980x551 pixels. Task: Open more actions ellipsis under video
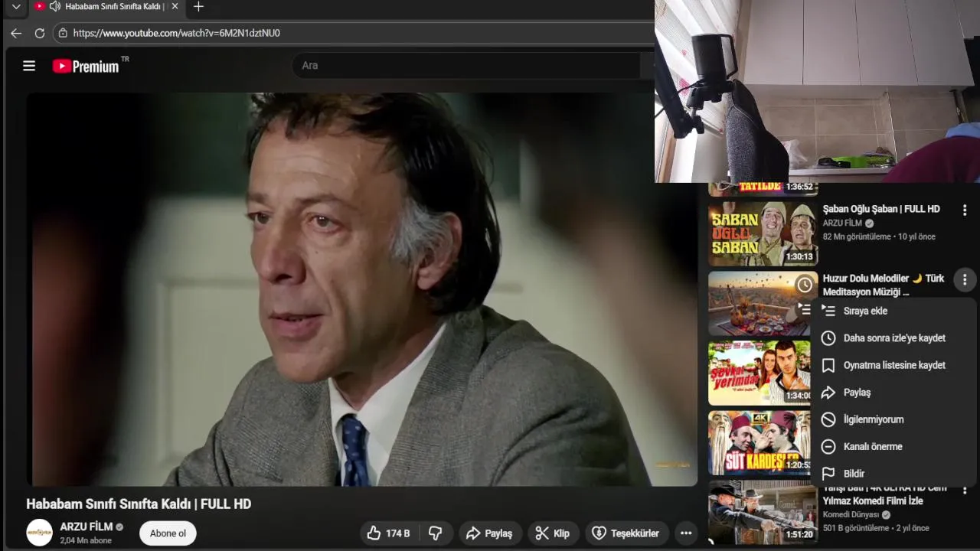pyautogui.click(x=686, y=533)
